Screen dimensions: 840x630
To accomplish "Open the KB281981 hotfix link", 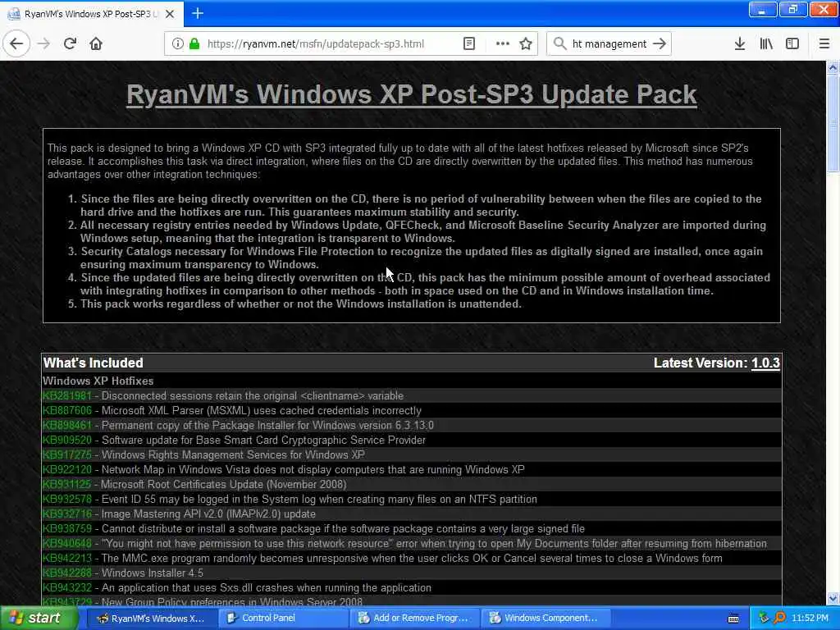I will point(67,396).
